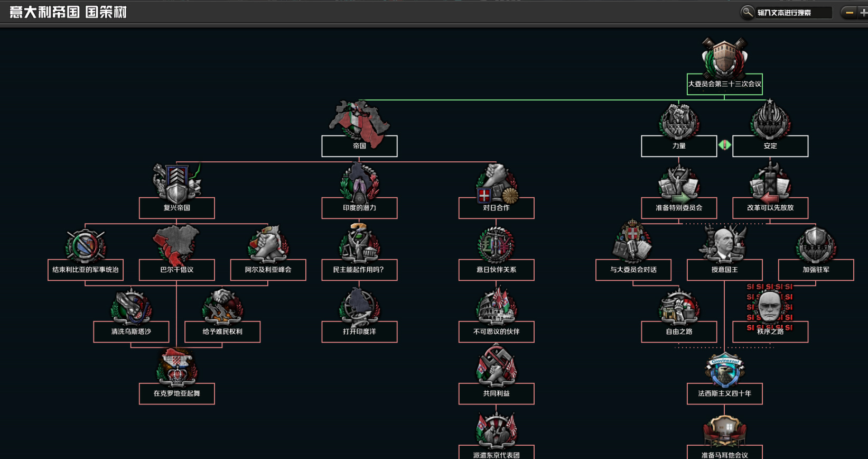Choose the 清洗乌斯塔沙 focus icon
This screenshot has height=459, width=868.
(x=131, y=306)
